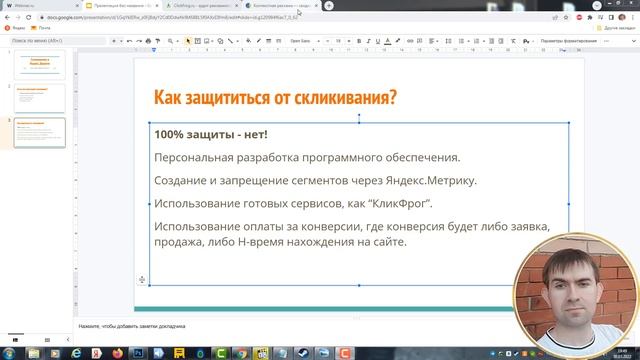
Task: Open the zoom magnifier tool
Action: 170,41
